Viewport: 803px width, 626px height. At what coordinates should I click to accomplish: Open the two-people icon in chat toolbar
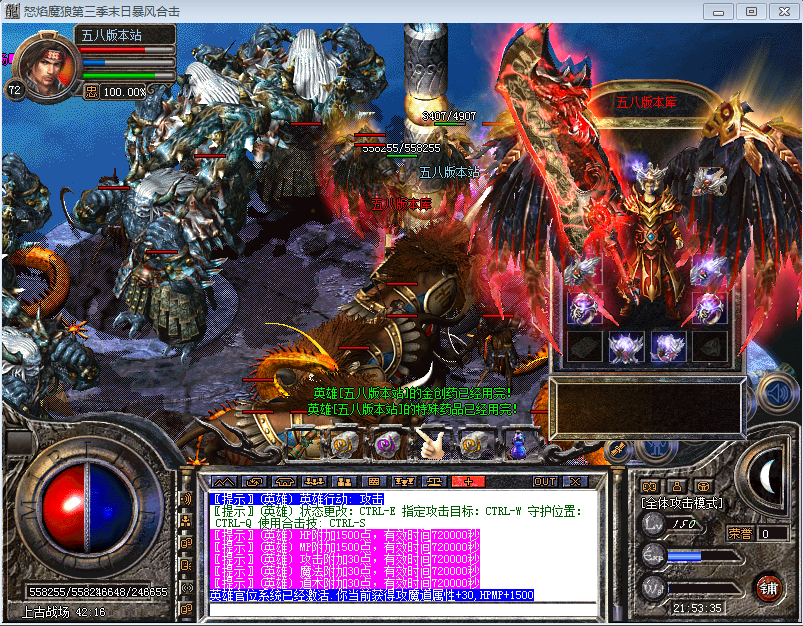[344, 482]
